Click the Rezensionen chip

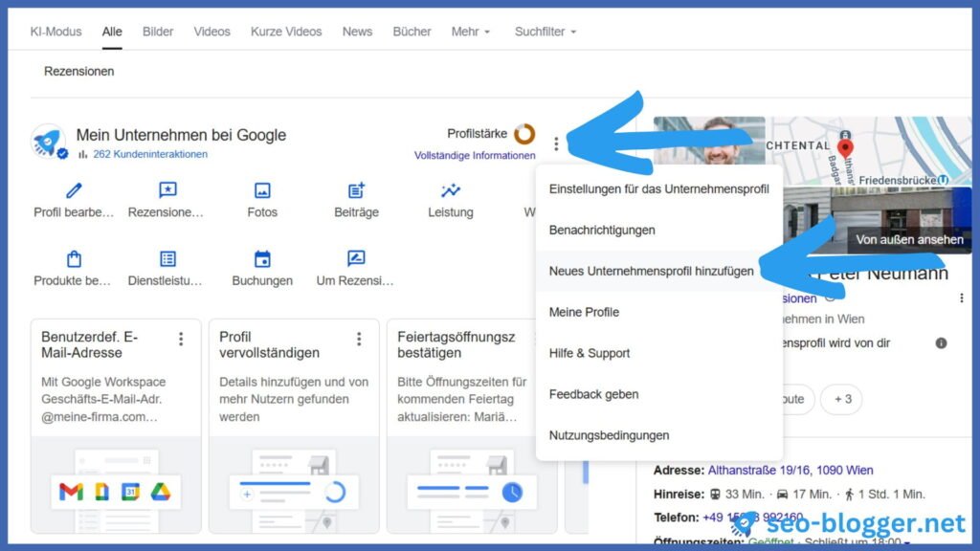[x=78, y=71]
